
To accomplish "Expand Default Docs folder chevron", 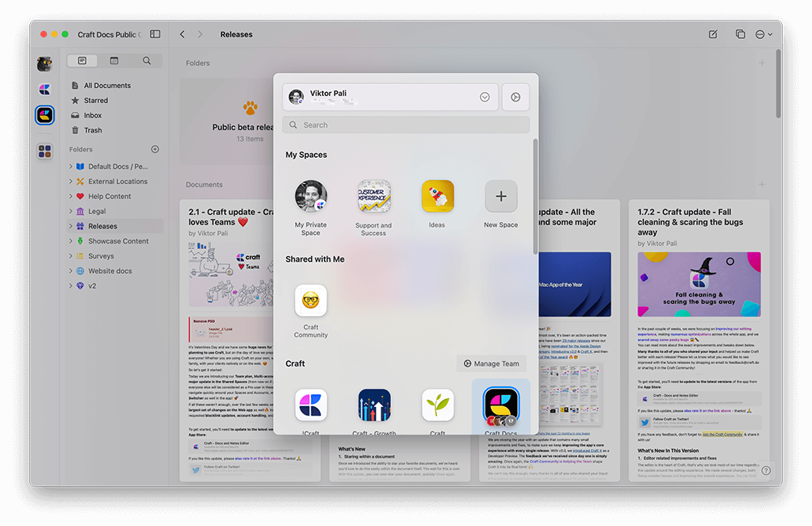I will pyautogui.click(x=71, y=167).
